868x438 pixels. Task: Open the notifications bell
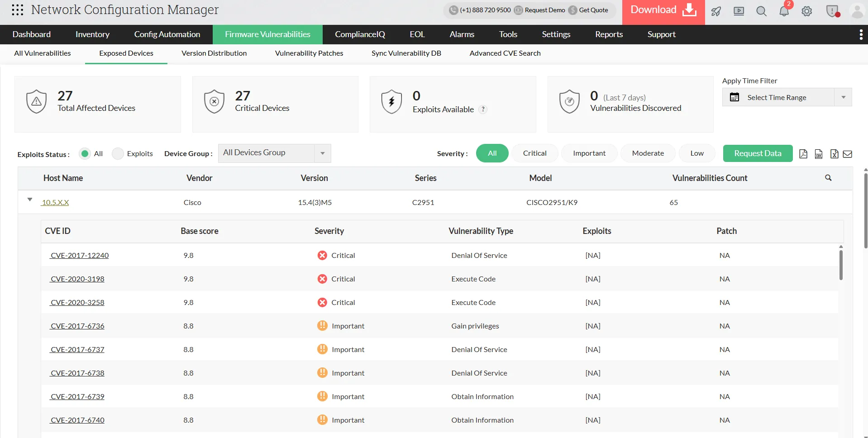[784, 11]
